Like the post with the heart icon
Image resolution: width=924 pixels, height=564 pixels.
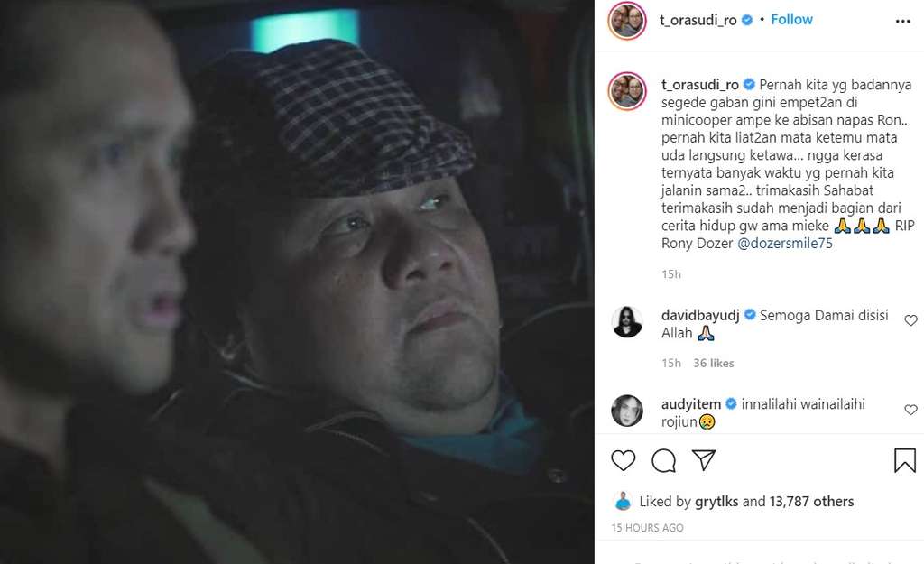coord(623,460)
